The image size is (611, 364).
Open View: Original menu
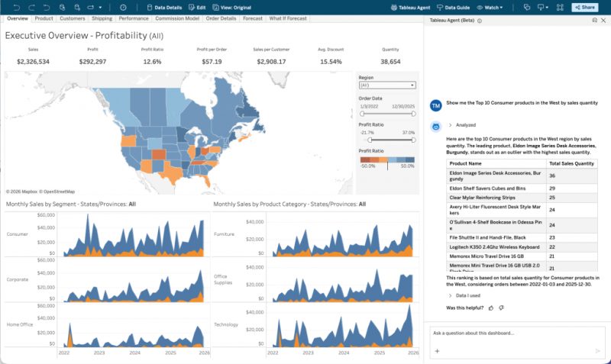click(232, 8)
